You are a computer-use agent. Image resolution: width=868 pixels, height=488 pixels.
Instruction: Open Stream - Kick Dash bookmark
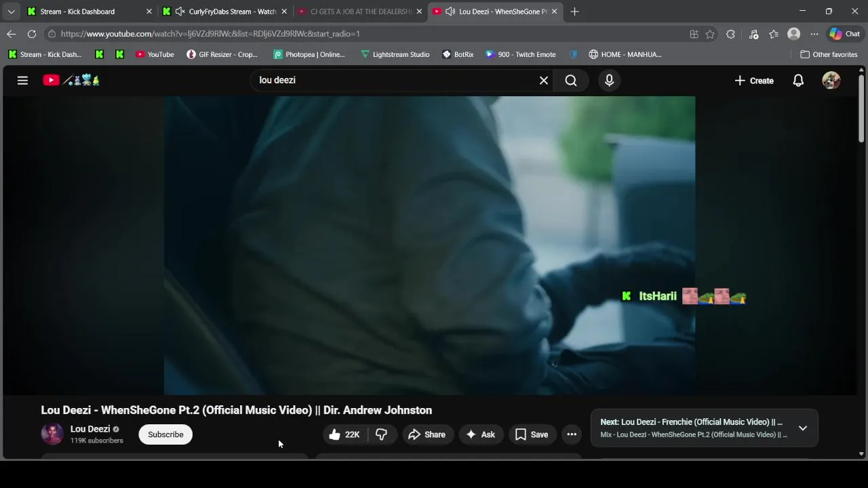(45, 54)
